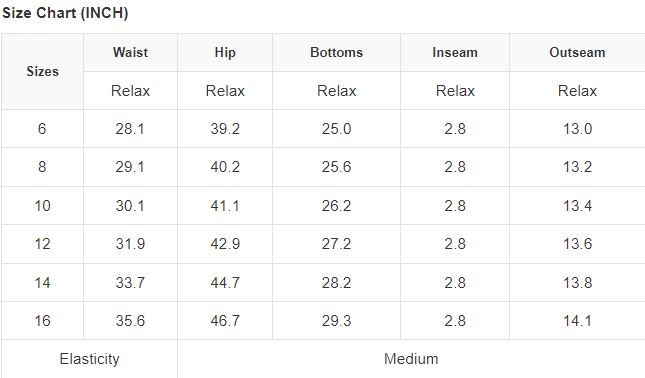Click bottoms value 27.2 for size 12
Screen dimensions: 645x378
336,244
